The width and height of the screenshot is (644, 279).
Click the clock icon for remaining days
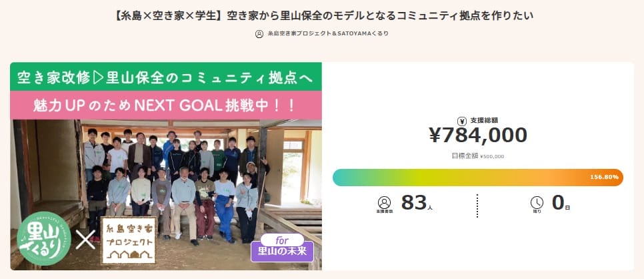pyautogui.click(x=537, y=202)
